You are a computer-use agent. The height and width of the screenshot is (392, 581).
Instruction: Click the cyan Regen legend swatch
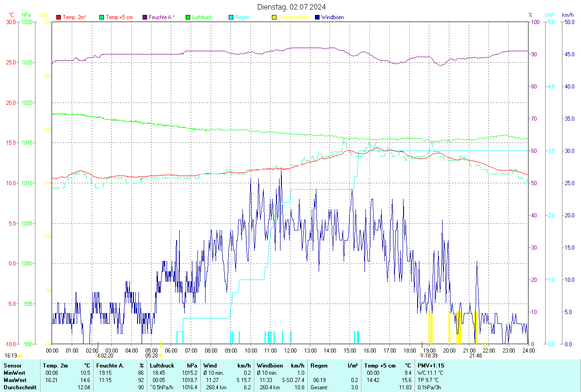point(231,17)
